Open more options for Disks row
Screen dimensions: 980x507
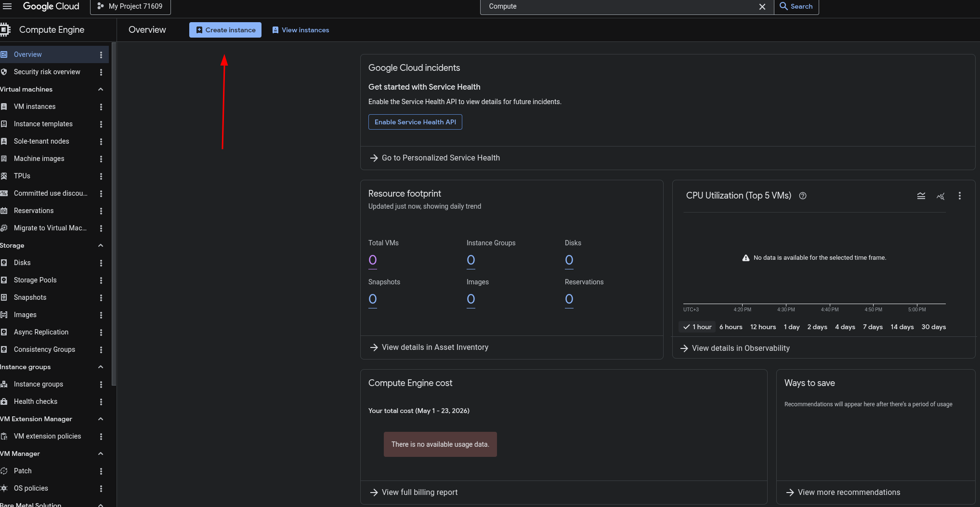[x=101, y=263]
